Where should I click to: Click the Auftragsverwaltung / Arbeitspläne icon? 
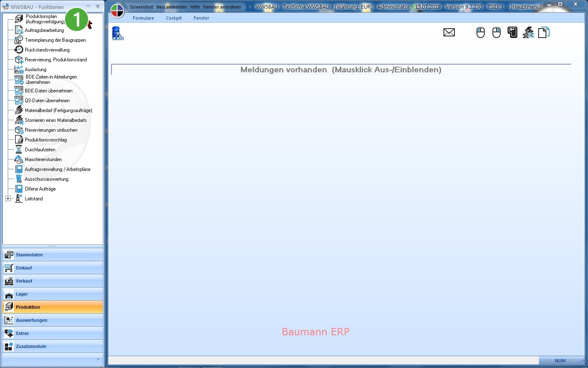[x=19, y=169]
